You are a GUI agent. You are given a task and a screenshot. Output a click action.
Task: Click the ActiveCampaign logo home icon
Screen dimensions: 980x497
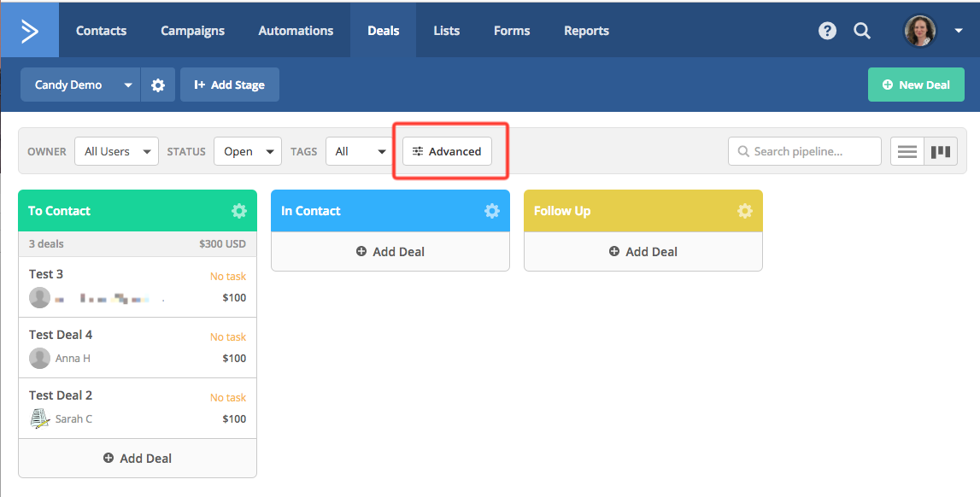[x=30, y=31]
